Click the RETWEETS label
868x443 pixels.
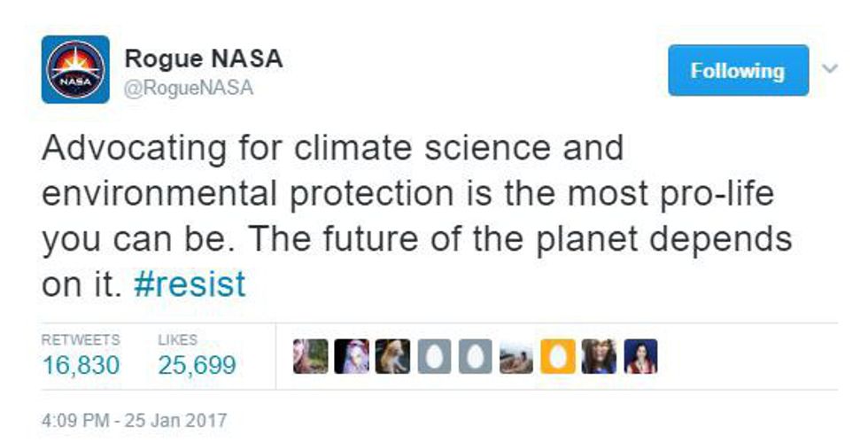81,339
